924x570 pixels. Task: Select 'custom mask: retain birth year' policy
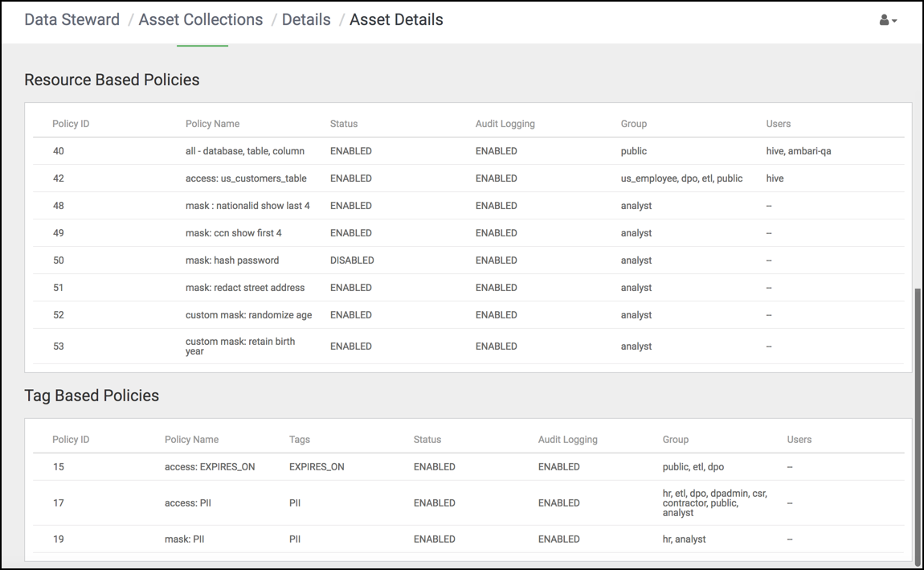point(240,347)
